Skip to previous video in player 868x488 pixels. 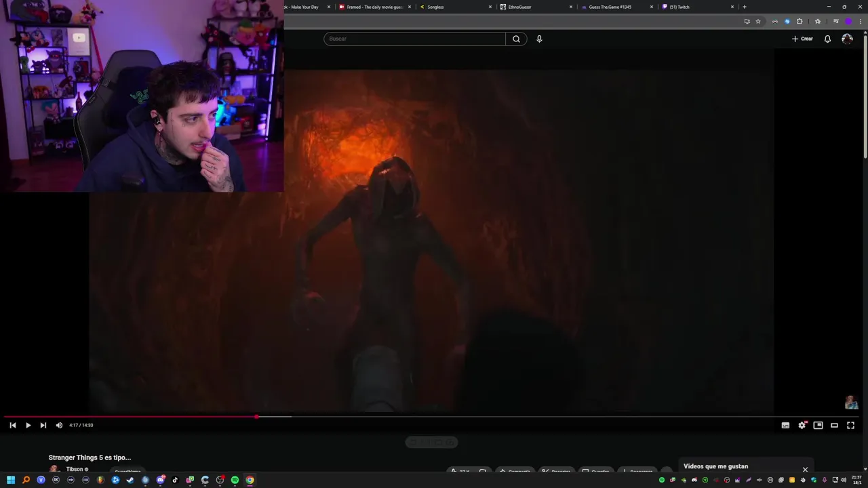(12, 425)
